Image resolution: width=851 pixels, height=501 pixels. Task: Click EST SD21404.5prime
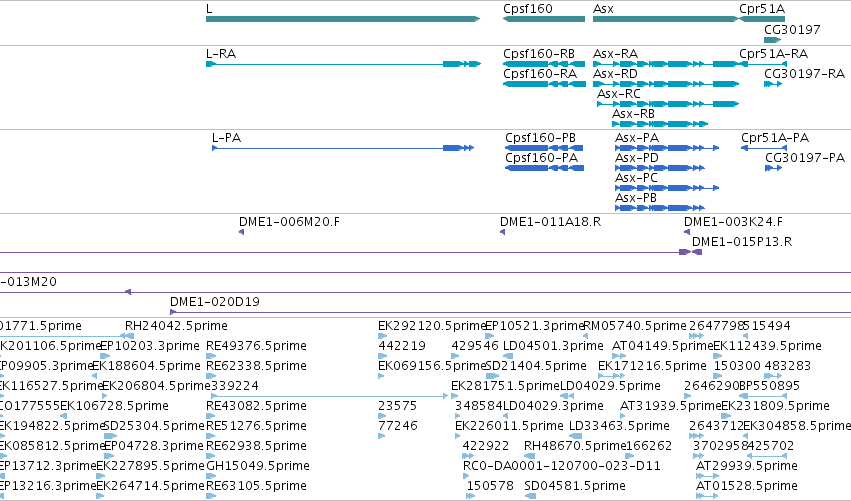coord(536,366)
